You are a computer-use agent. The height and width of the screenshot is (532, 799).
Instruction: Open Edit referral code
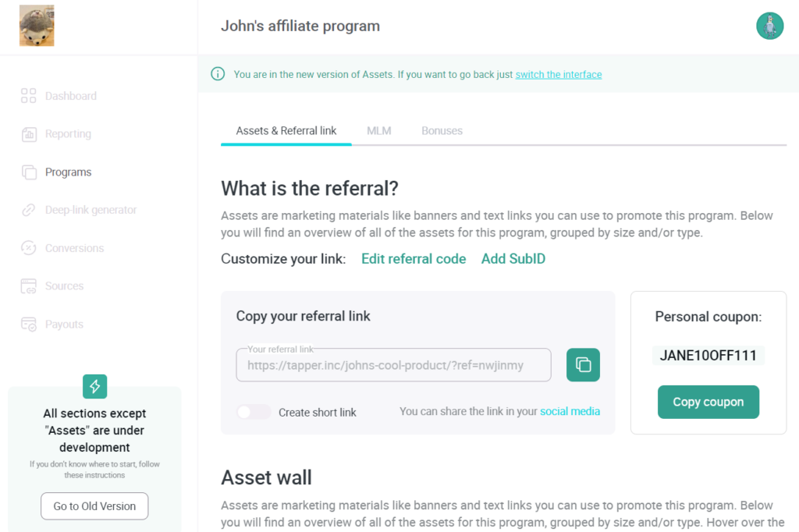[414, 258]
